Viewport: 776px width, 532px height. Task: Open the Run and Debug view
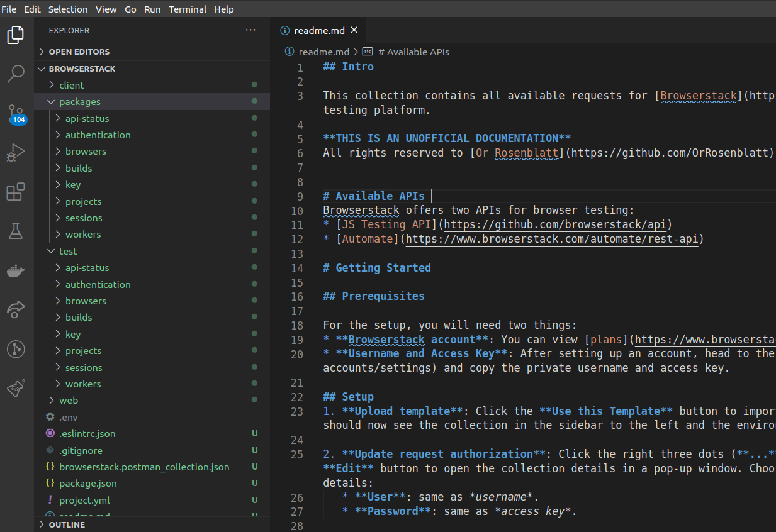(16, 152)
